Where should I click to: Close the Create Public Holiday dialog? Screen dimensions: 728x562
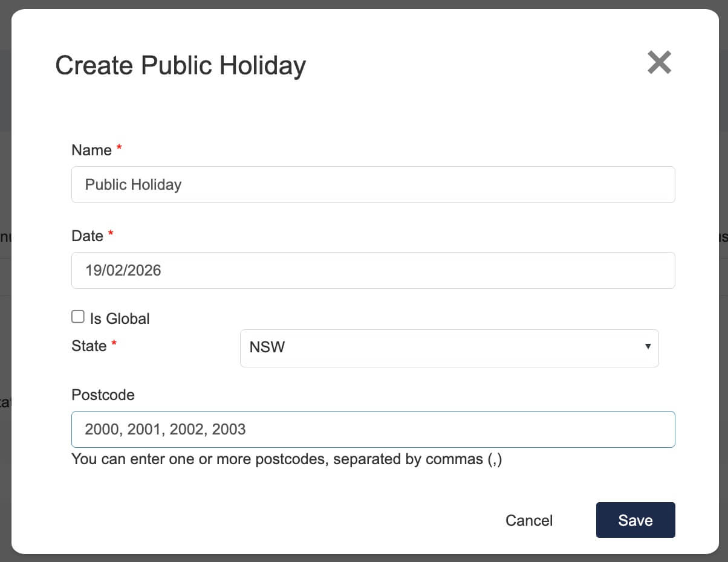[x=659, y=63]
